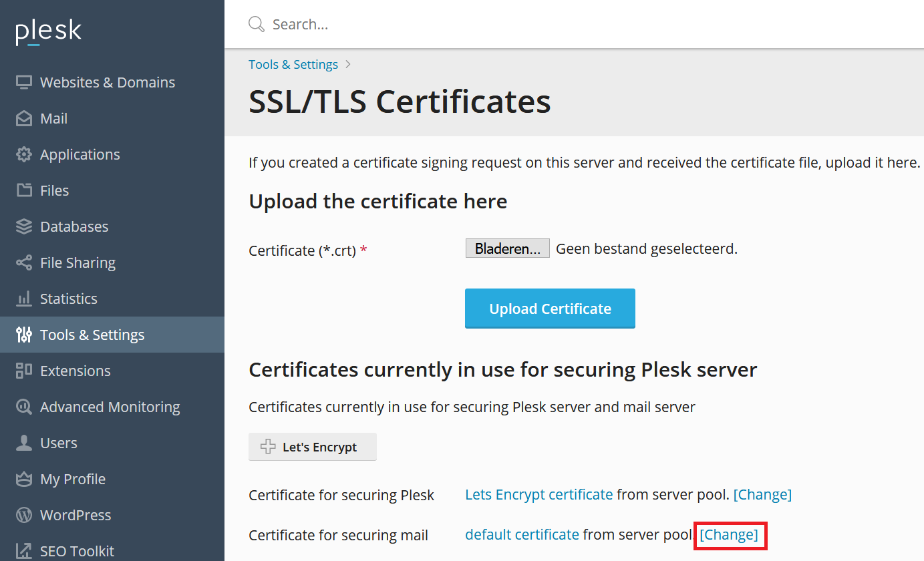Image resolution: width=924 pixels, height=561 pixels.
Task: Click the 'Certificate for securing mail' label
Action: click(x=338, y=536)
